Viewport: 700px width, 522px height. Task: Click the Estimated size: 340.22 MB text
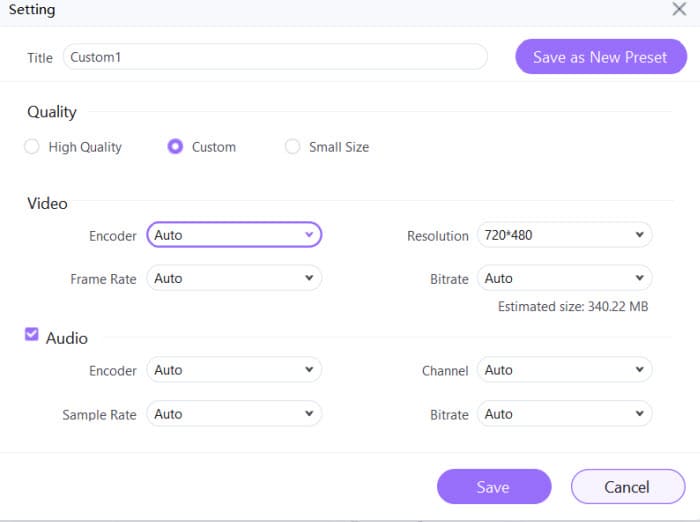tap(573, 306)
